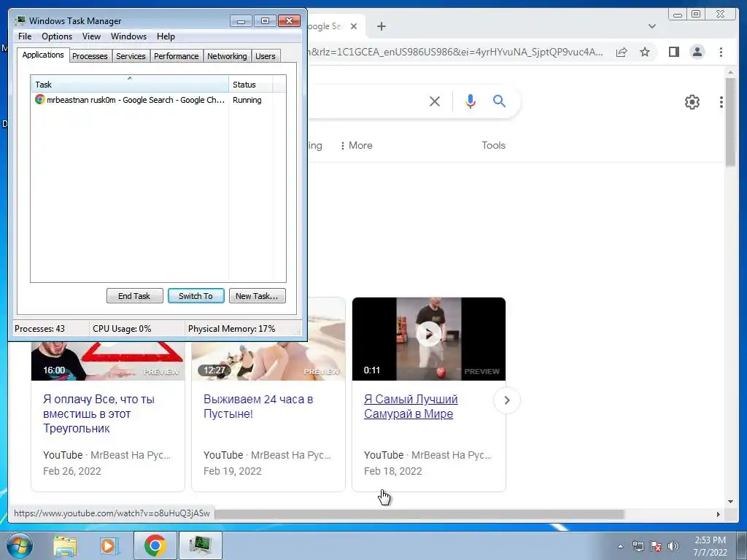Open the 16:00 video thumbnail
Image resolution: width=747 pixels, height=560 pixels.
pyautogui.click(x=108, y=360)
